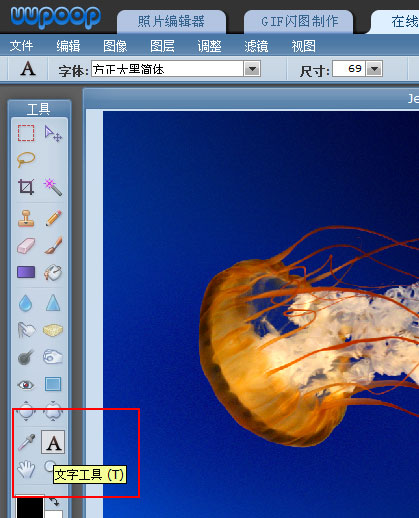419x518 pixels.
Task: Select the blur water-drop tool
Action: (x=26, y=304)
